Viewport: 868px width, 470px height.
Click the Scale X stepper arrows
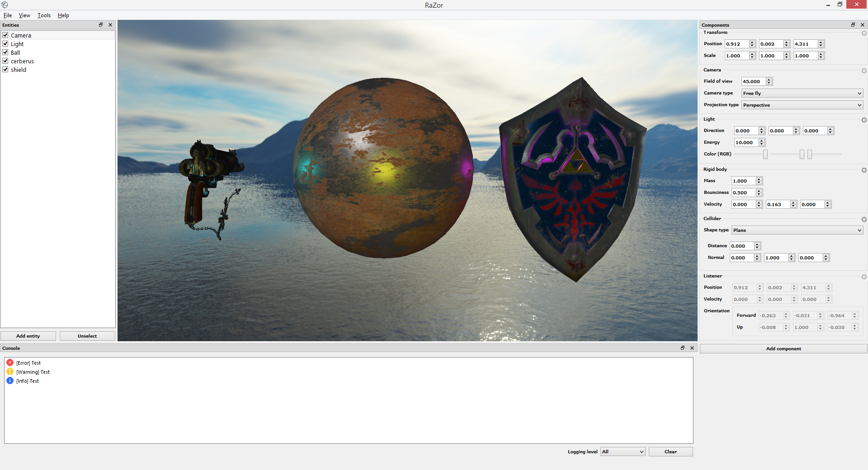(752, 56)
